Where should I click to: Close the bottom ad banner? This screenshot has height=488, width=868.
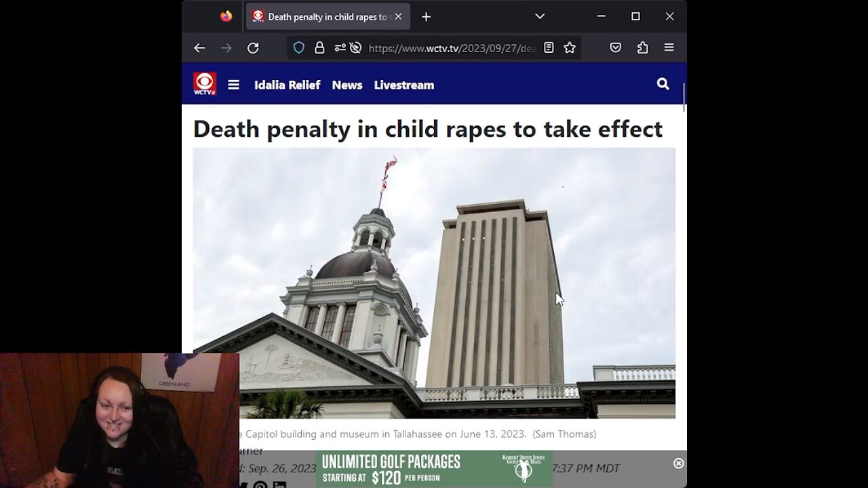(x=678, y=464)
